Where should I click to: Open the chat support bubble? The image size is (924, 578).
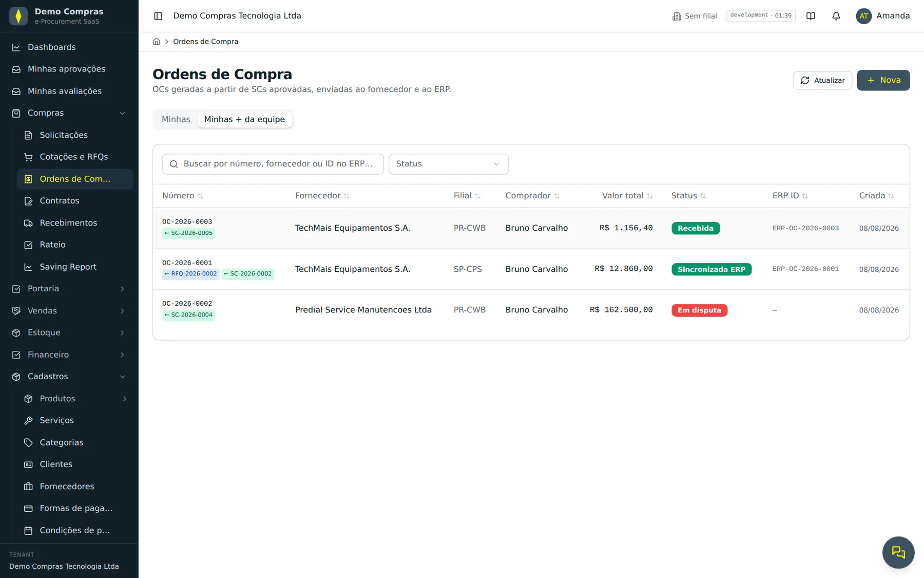[898, 552]
